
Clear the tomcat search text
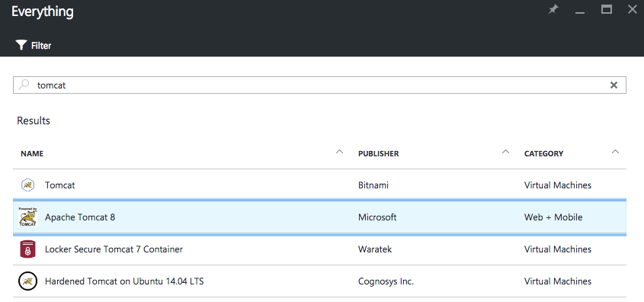click(x=614, y=85)
